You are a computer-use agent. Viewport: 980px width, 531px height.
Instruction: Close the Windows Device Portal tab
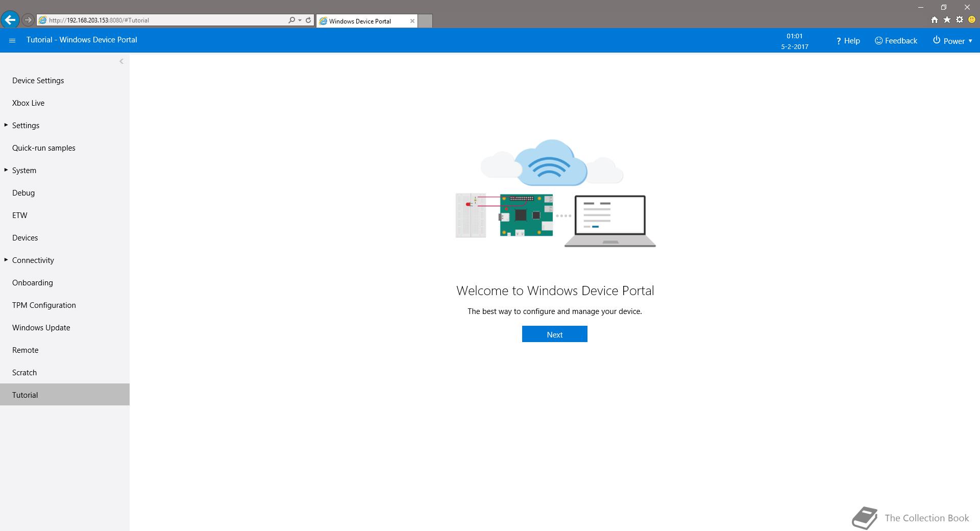click(x=412, y=21)
